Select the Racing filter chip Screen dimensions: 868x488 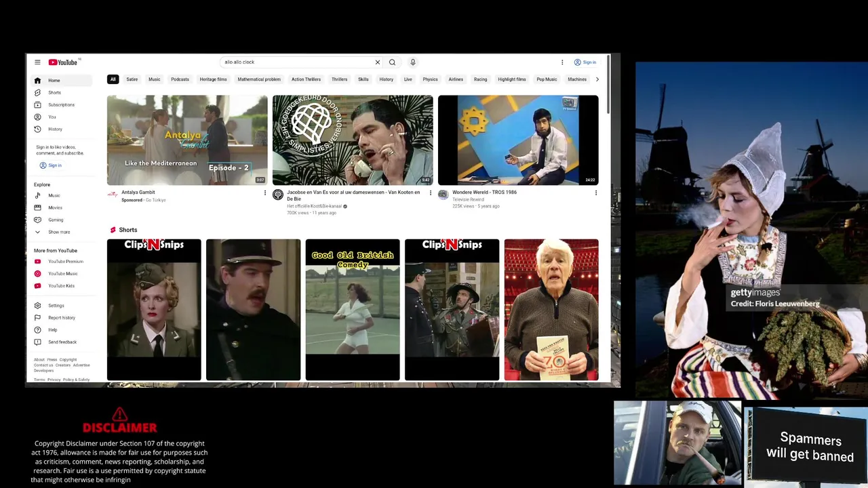click(481, 80)
